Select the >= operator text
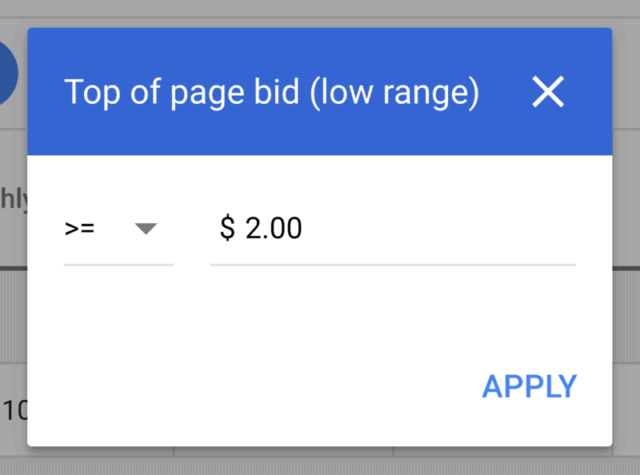 [x=80, y=229]
